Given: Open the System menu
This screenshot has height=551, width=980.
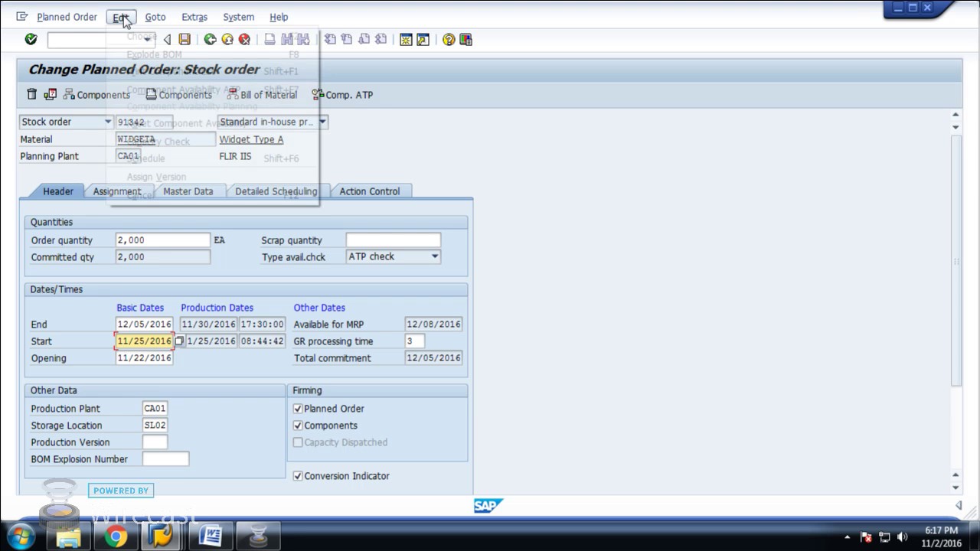Looking at the screenshot, I should (238, 16).
